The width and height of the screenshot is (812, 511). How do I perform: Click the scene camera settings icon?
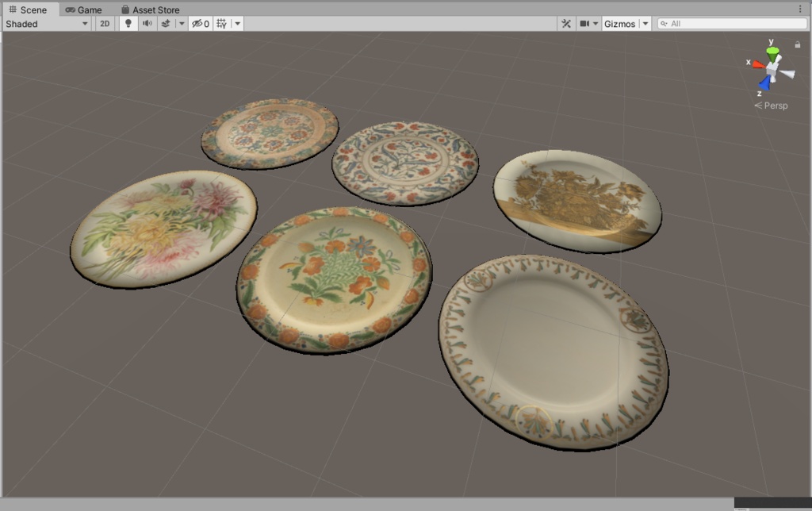584,24
